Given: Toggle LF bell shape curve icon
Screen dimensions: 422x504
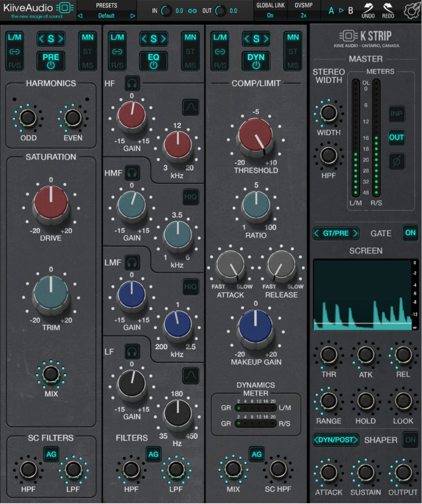Looking at the screenshot, I should [x=191, y=376].
